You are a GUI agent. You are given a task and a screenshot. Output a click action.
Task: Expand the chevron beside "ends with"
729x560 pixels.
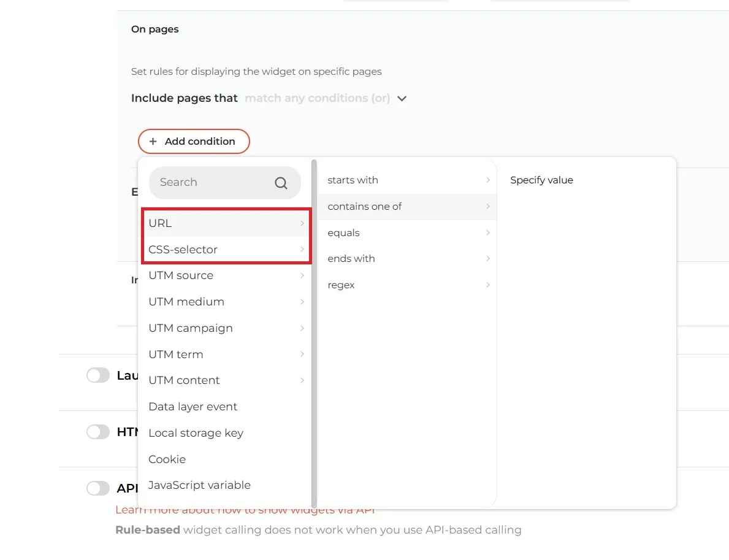(488, 258)
